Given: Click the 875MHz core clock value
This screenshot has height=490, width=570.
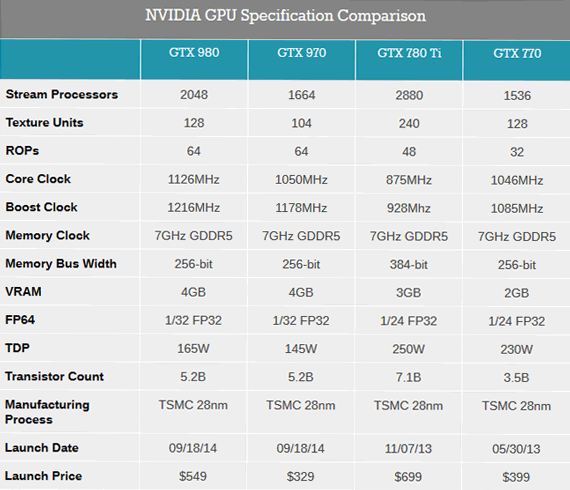Looking at the screenshot, I should click(x=409, y=180).
